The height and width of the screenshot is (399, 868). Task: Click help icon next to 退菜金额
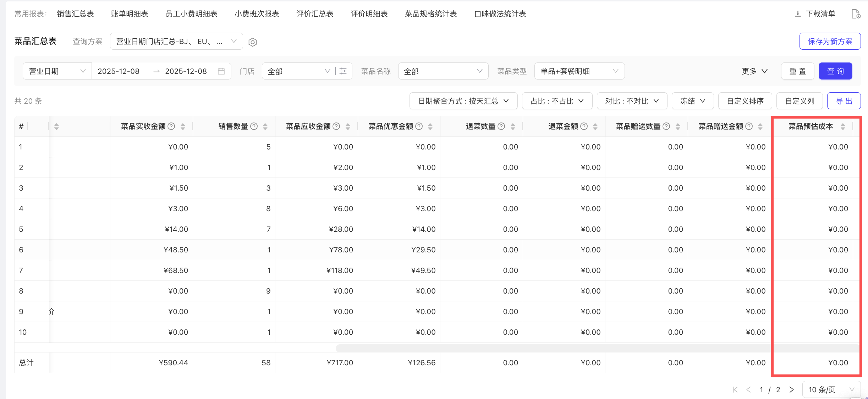[584, 126]
